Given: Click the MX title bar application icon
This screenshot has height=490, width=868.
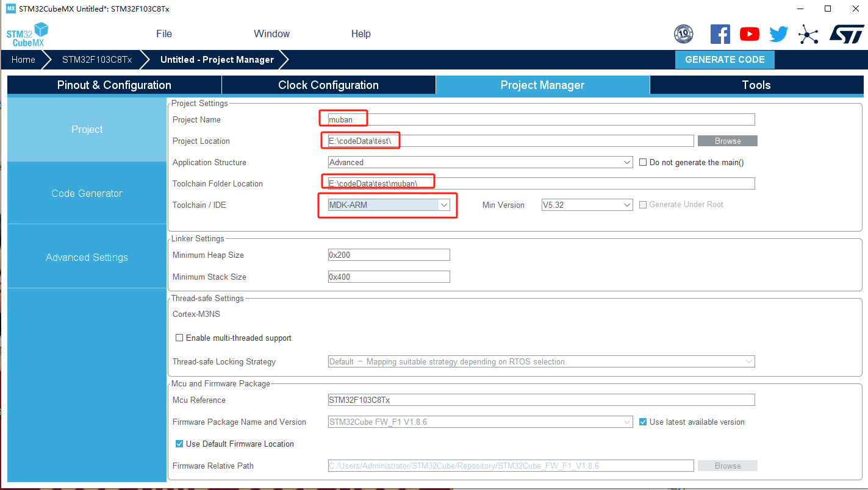Looking at the screenshot, I should pyautogui.click(x=10, y=9).
